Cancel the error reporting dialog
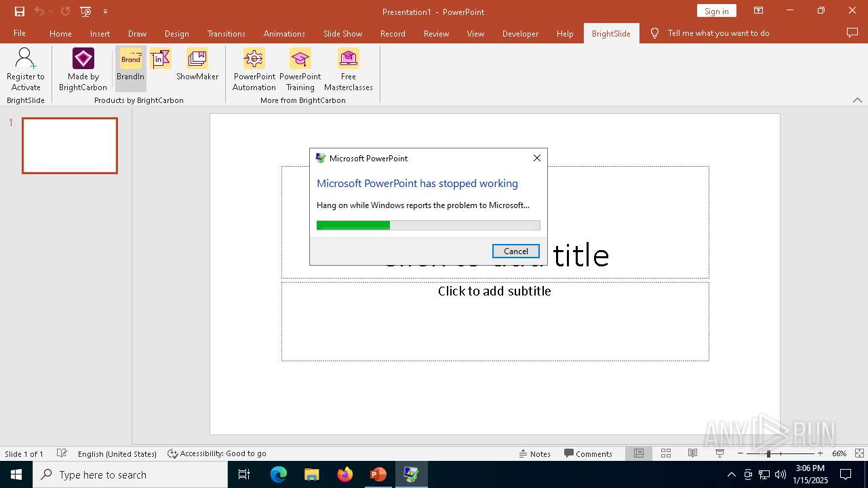This screenshot has height=488, width=868. [516, 251]
